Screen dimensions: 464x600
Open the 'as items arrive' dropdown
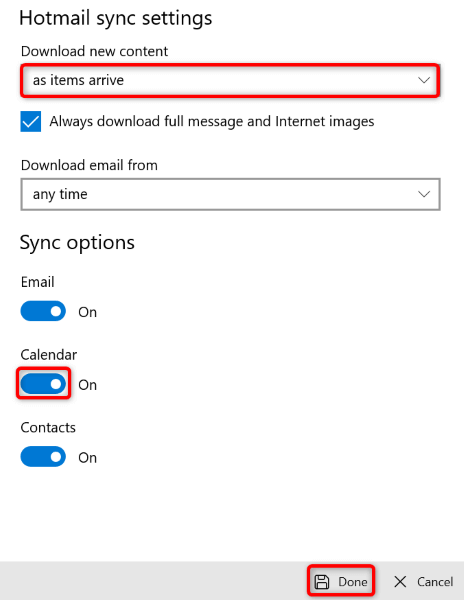click(x=230, y=80)
